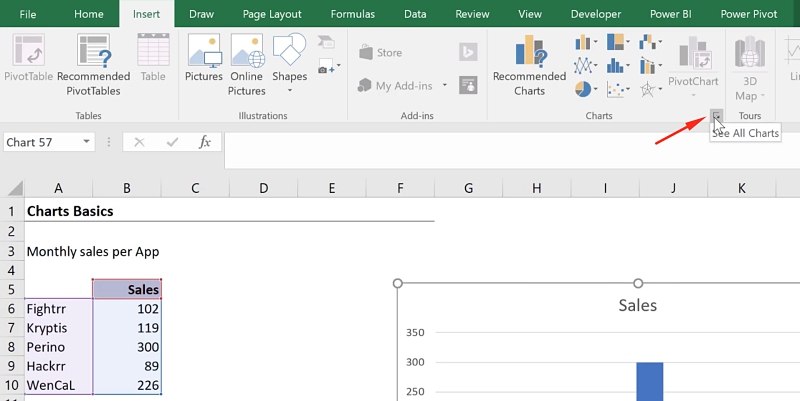Select cell containing Perino sales 300
This screenshot has width=800, height=401.
click(x=127, y=348)
